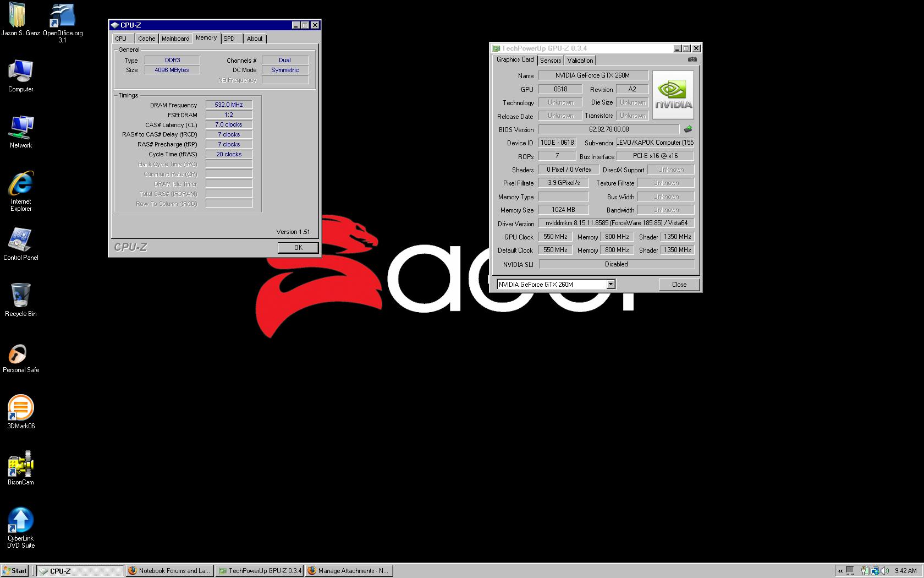Click the Pixel Fillrate value 3.9 GPixel/s
The width and height of the screenshot is (924, 578).
pyautogui.click(x=563, y=183)
